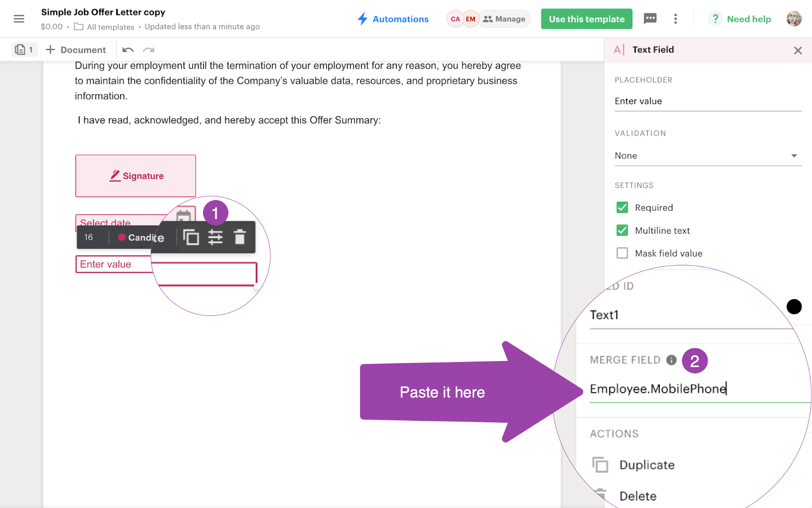Select the CA recipient avatar
Viewport: 812px width, 508px height.
coord(455,19)
